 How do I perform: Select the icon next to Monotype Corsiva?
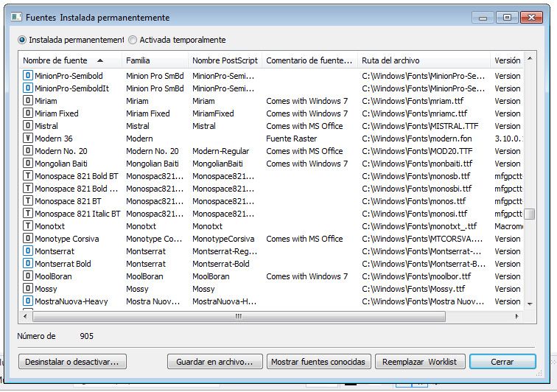click(28, 239)
